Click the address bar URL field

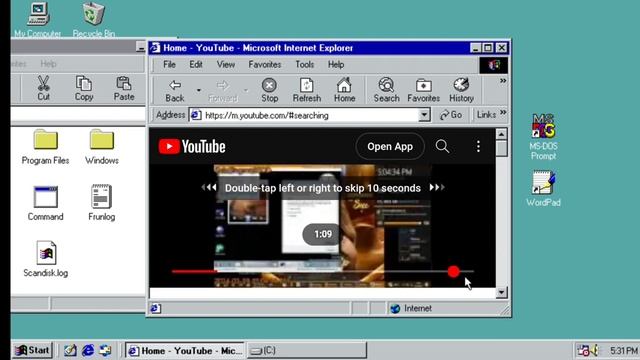click(x=304, y=116)
